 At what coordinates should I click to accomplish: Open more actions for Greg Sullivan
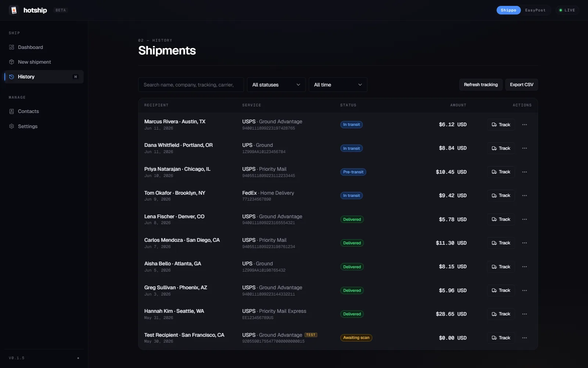[524, 290]
